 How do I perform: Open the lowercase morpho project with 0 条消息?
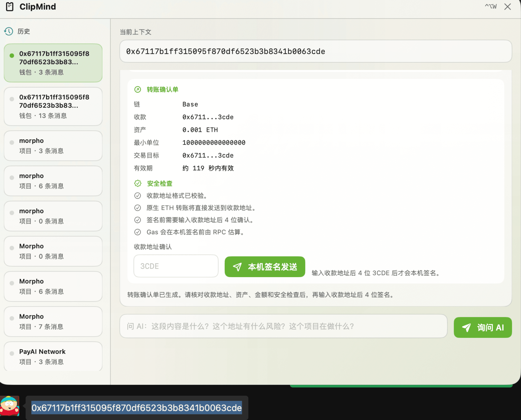53,216
